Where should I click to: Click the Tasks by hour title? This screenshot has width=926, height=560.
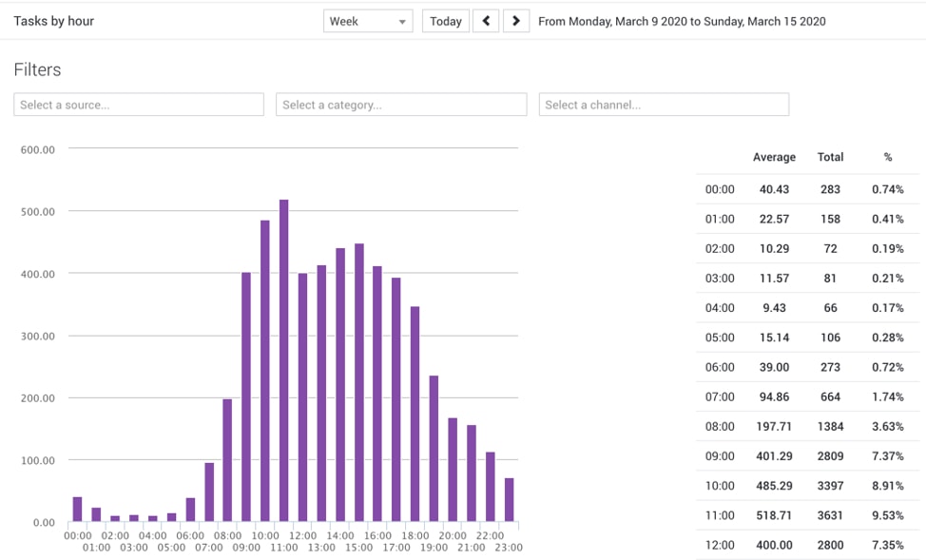coord(54,21)
